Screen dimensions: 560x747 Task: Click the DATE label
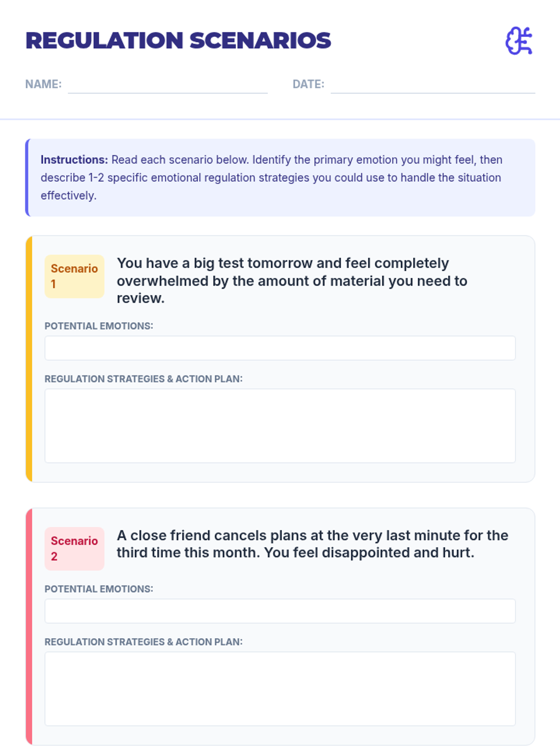[x=308, y=84]
